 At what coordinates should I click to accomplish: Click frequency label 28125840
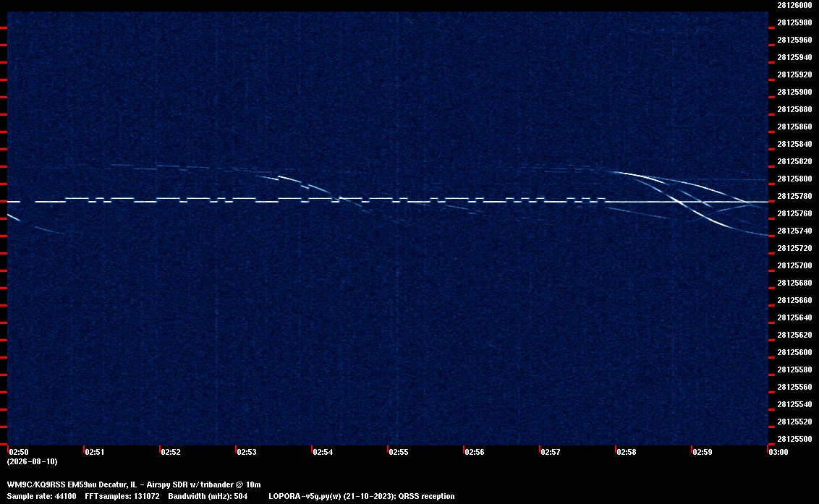coord(794,144)
